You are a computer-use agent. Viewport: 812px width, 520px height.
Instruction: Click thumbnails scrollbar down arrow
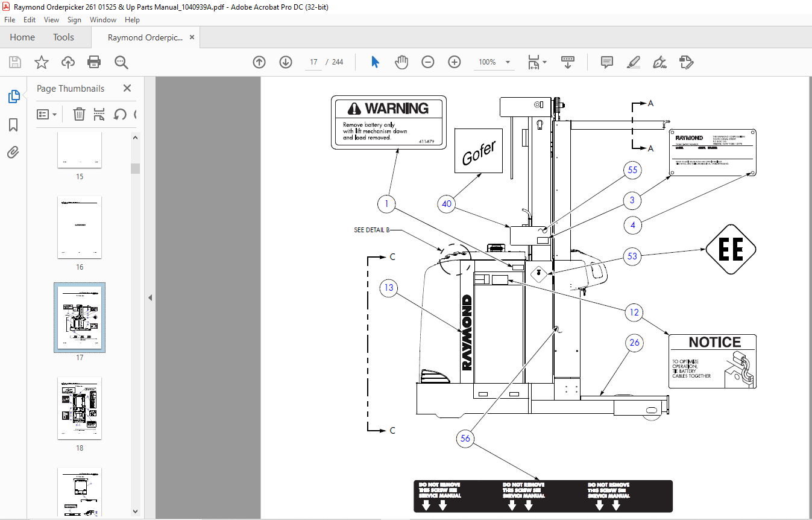pyautogui.click(x=135, y=512)
